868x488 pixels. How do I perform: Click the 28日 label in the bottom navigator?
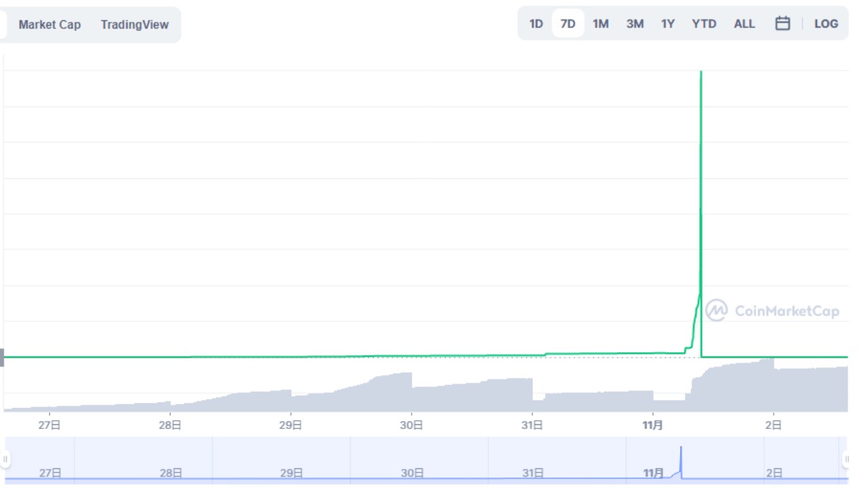point(171,473)
